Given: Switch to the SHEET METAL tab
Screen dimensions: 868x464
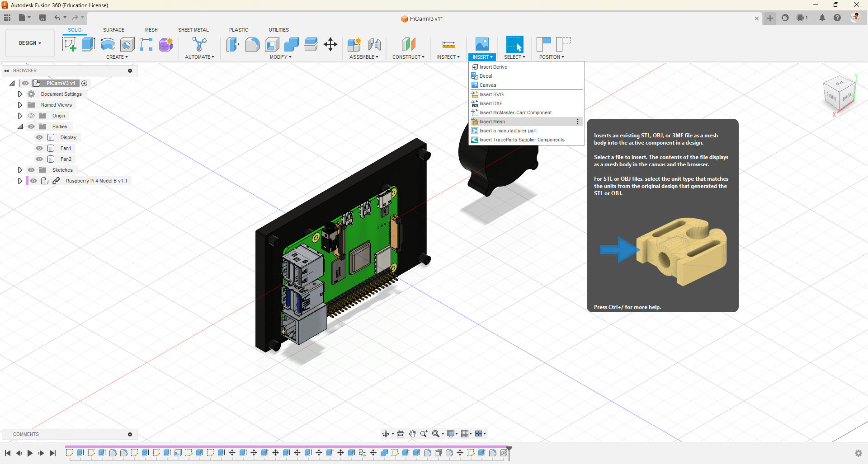Looking at the screenshot, I should pyautogui.click(x=193, y=30).
